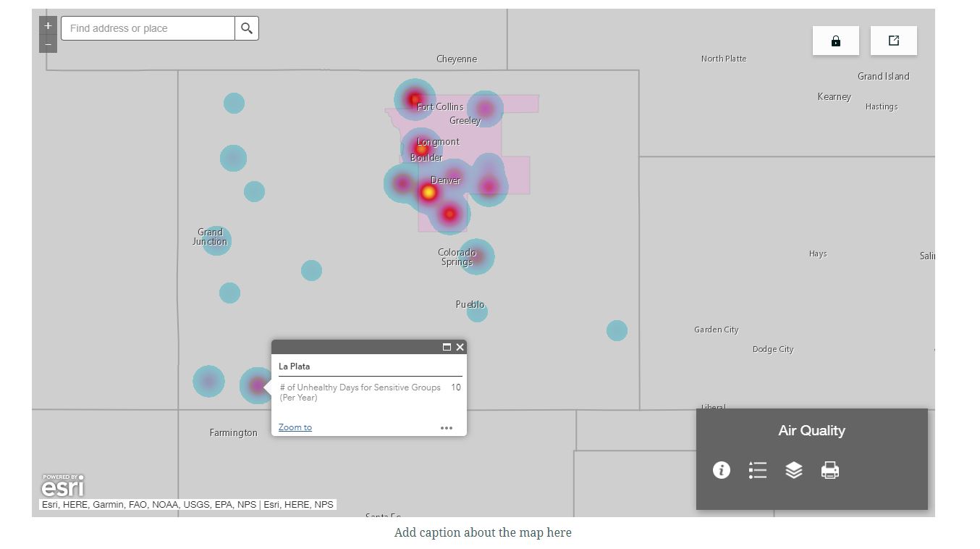The width and height of the screenshot is (980, 549).
Task: Click the print icon
Action: click(830, 470)
